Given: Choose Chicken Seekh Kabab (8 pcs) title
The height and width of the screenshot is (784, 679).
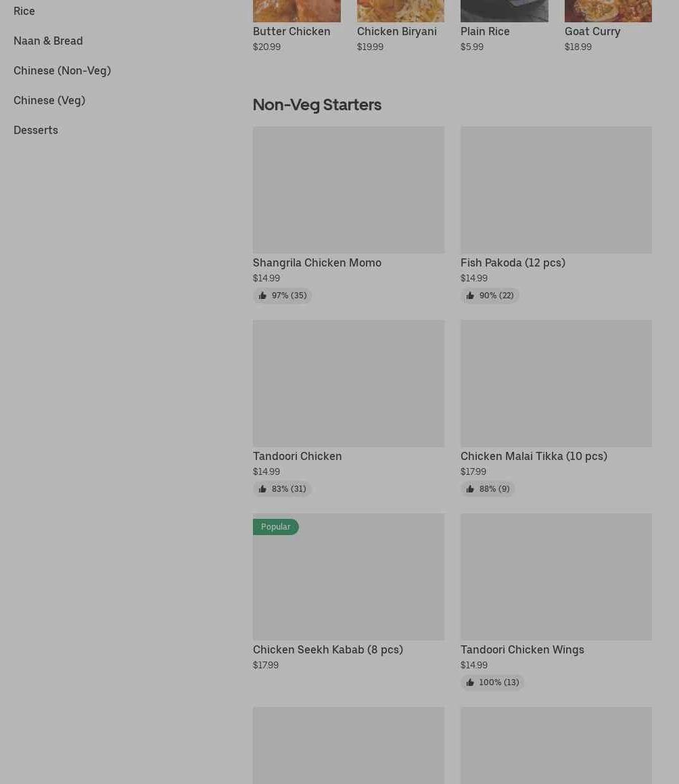Looking at the screenshot, I should click(328, 649).
